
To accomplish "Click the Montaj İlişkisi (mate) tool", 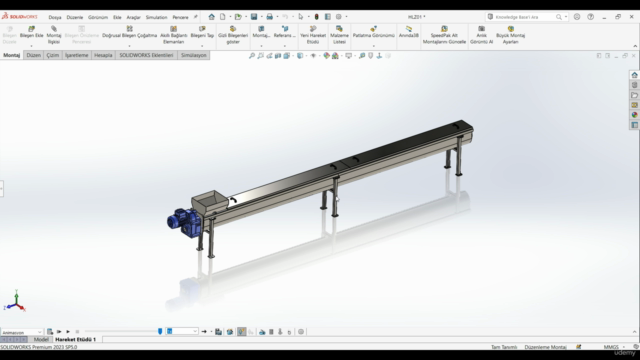I will 54,35.
